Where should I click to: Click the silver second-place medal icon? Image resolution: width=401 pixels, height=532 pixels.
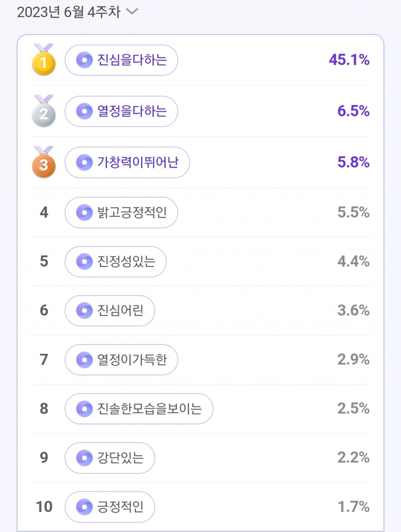pyautogui.click(x=43, y=112)
